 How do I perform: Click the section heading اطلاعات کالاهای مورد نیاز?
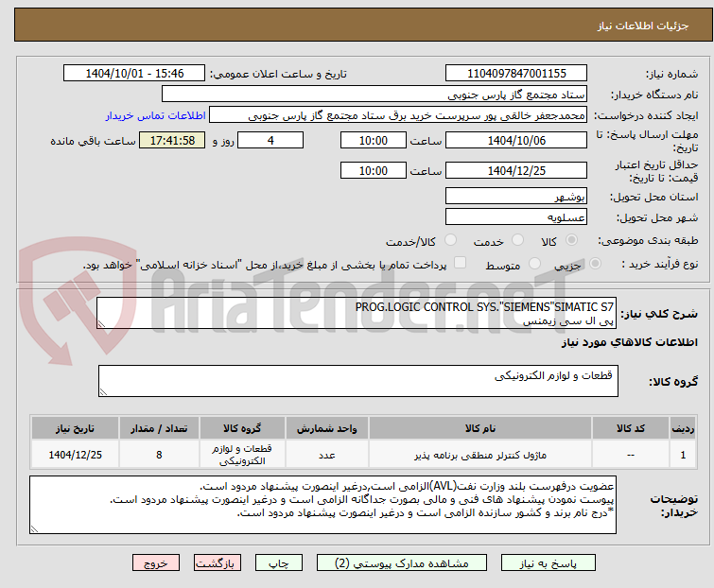pyautogui.click(x=629, y=342)
